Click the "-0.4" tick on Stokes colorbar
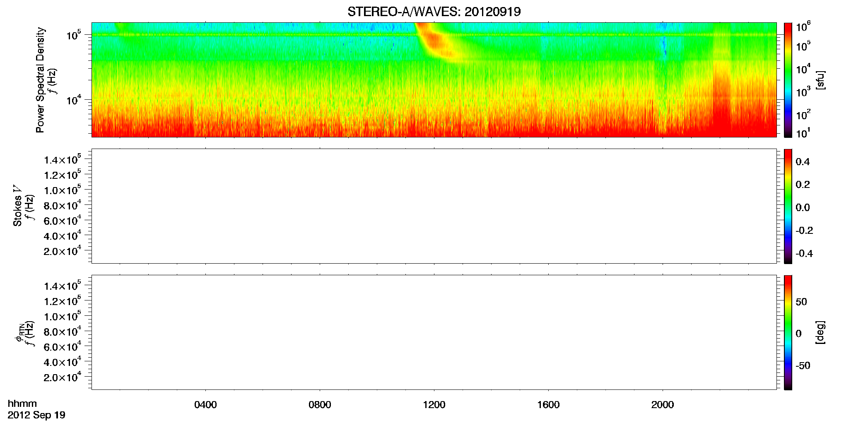The width and height of the screenshot is (868, 447). click(804, 253)
